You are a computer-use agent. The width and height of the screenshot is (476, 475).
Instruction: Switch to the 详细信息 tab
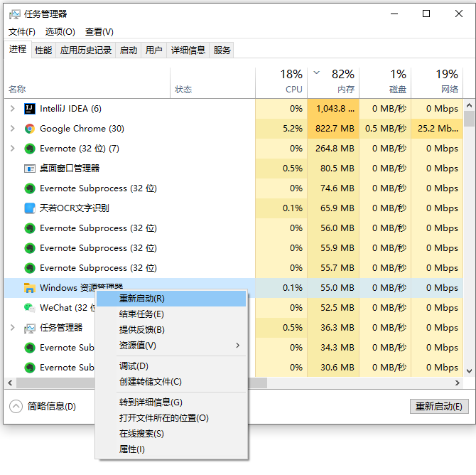tap(188, 50)
